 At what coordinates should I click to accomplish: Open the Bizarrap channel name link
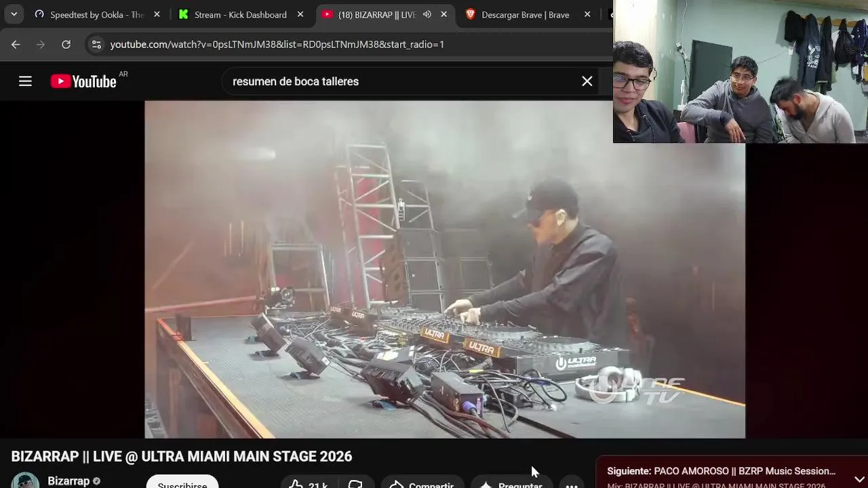(x=68, y=481)
